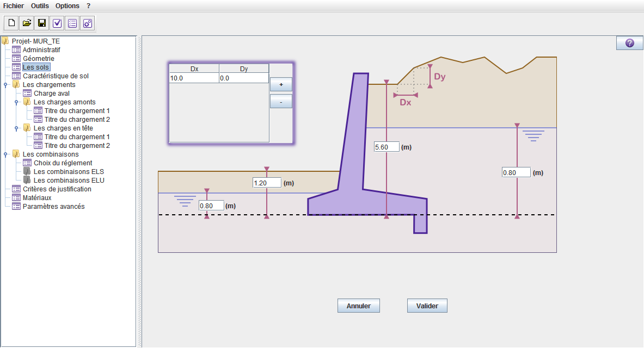644x348 pixels.
Task: Click the Open folder toolbar icon
Action: (x=27, y=23)
